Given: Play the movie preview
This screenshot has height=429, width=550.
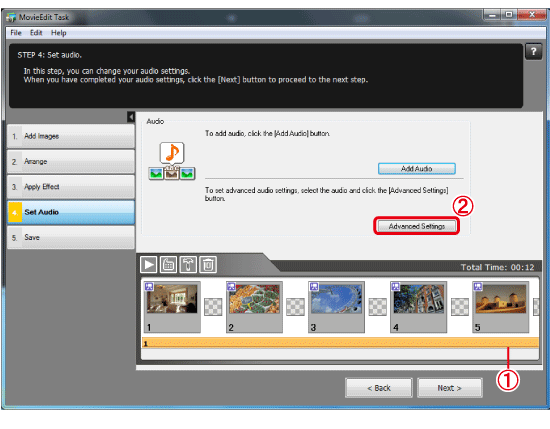Looking at the screenshot, I should coord(148,264).
